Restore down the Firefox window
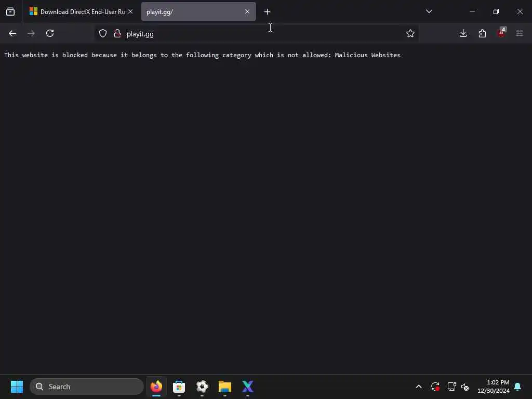The image size is (532, 399). 496,11
